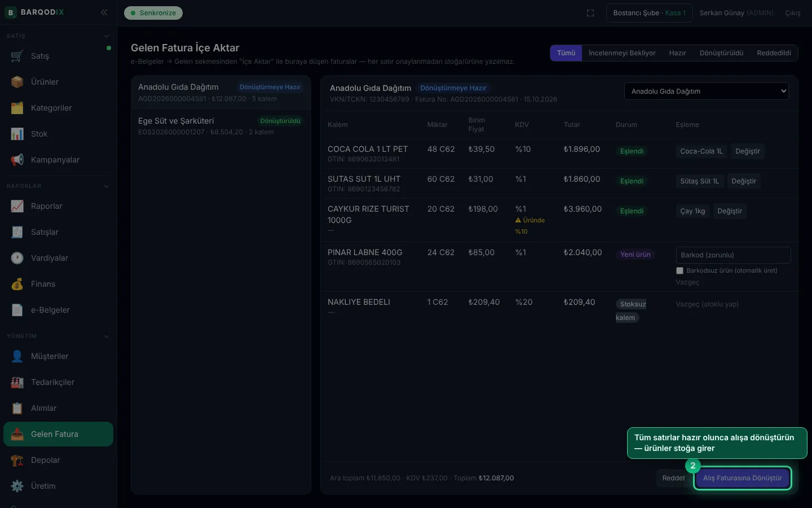This screenshot has width=812, height=508.
Task: Open the Vardiyalar clock icon
Action: click(x=17, y=258)
